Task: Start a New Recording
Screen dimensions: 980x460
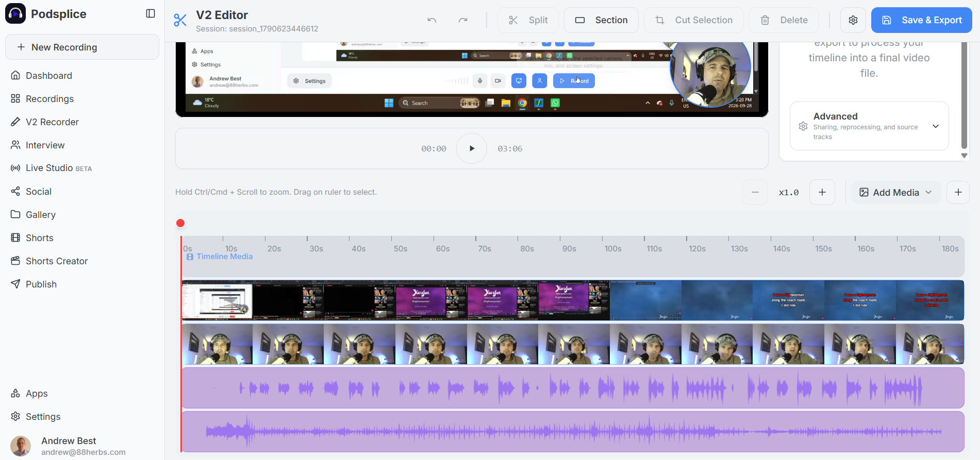Action: click(82, 47)
